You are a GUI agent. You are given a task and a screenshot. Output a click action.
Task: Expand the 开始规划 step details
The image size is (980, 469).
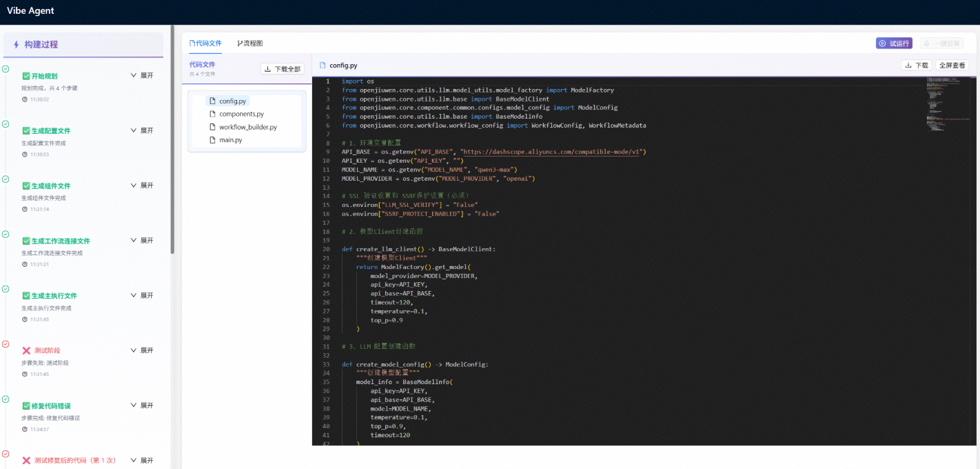(142, 75)
